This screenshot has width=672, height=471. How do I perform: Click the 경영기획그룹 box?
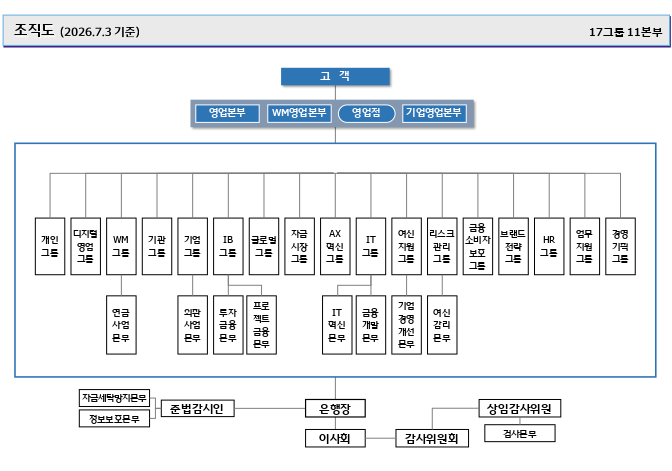(620, 246)
